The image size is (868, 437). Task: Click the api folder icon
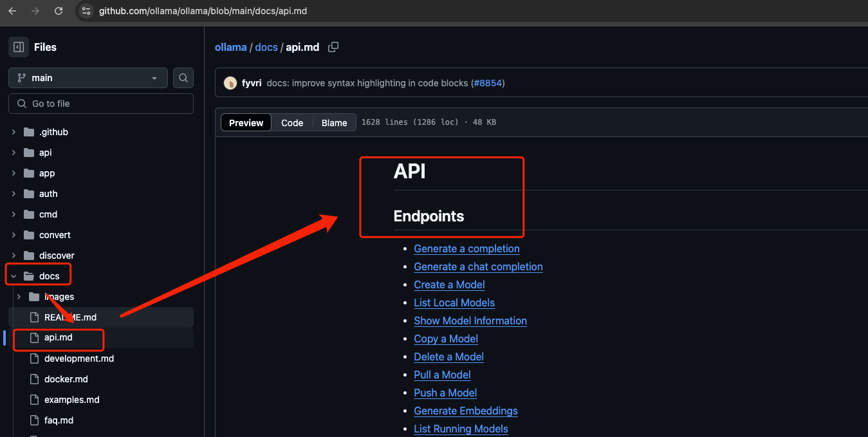click(28, 153)
